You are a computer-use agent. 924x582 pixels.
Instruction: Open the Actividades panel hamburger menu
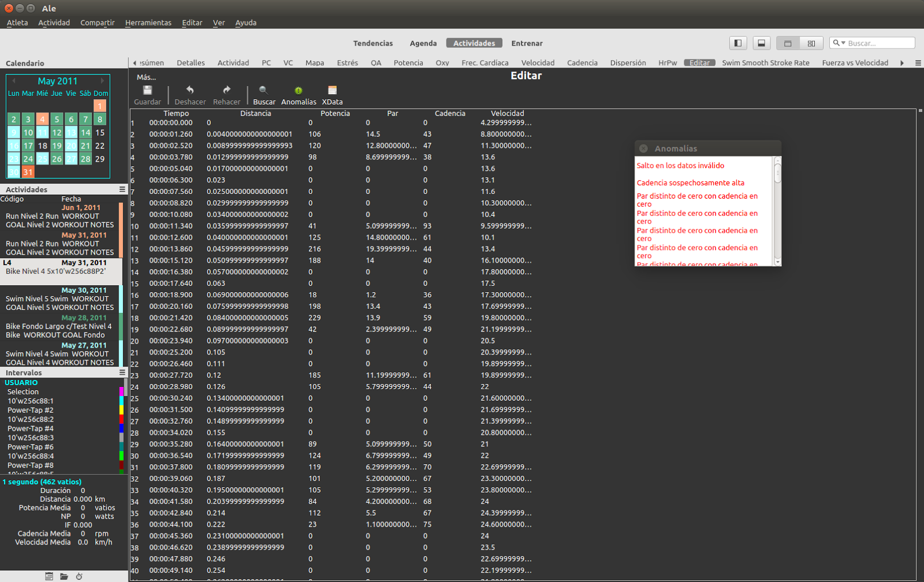122,189
